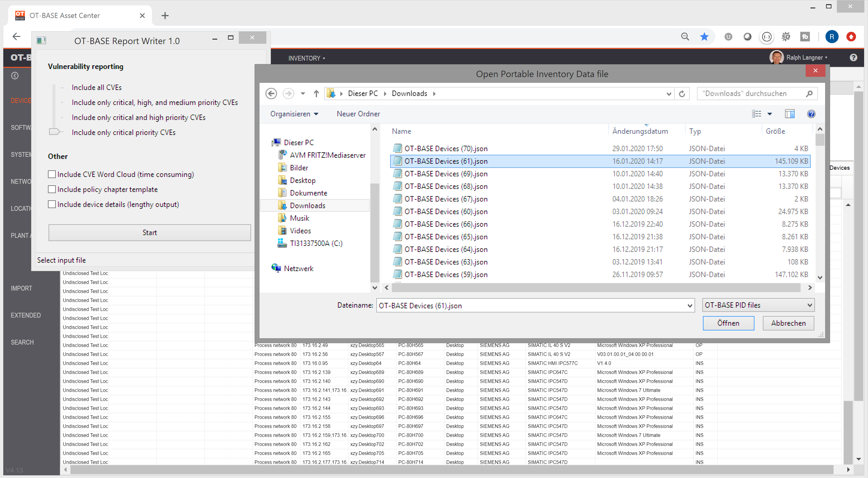This screenshot has width=868, height=478.
Task: Select Dokumente in the navigation tree
Action: click(308, 193)
